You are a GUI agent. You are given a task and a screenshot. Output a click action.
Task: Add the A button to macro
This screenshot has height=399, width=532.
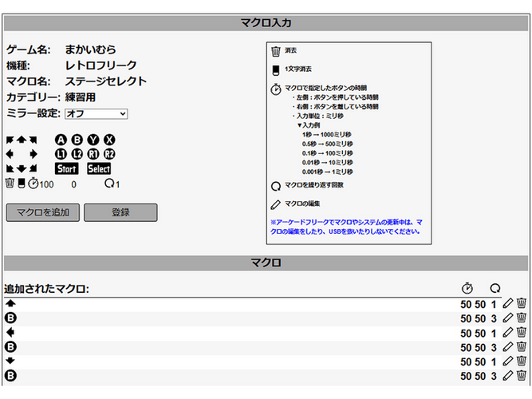61,140
